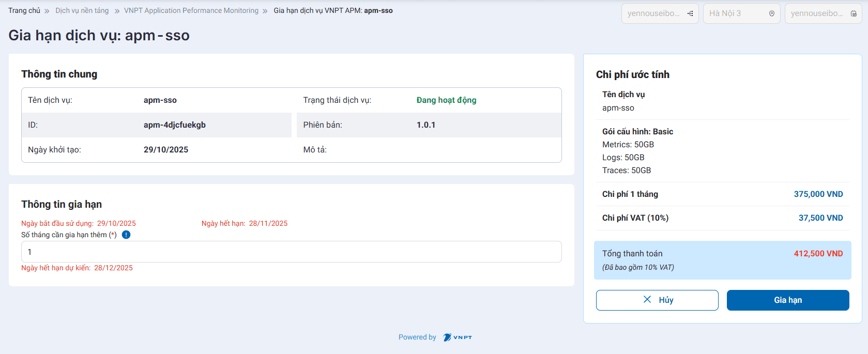Click the calendar icon in the rightmost selector

point(854,13)
